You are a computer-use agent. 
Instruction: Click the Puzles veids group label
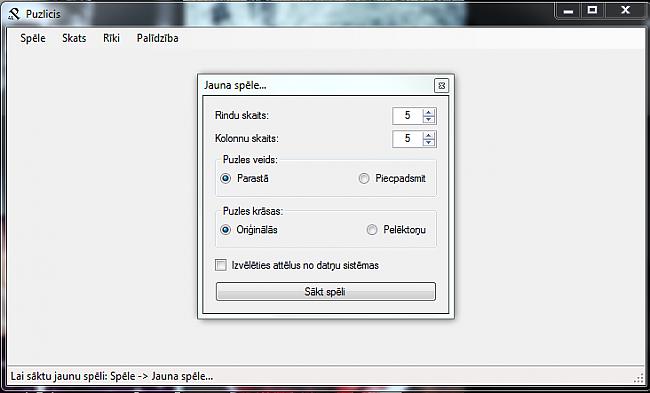250,160
